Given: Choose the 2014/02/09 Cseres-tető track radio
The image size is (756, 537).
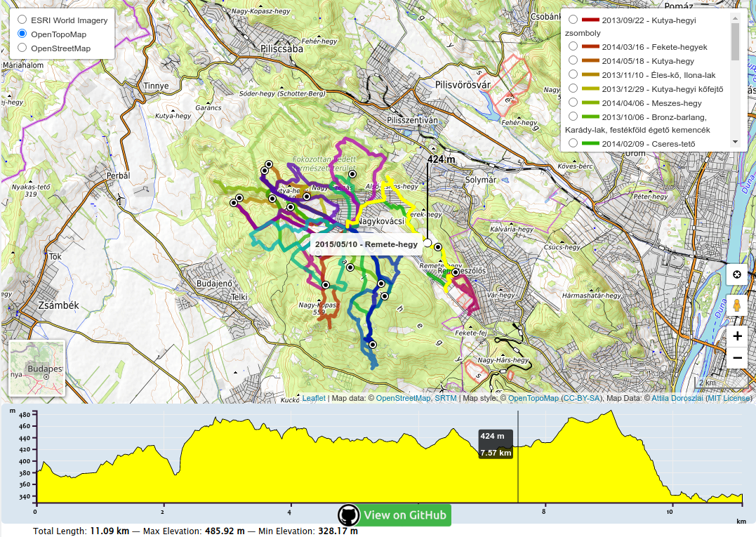Looking at the screenshot, I should coord(573,142).
